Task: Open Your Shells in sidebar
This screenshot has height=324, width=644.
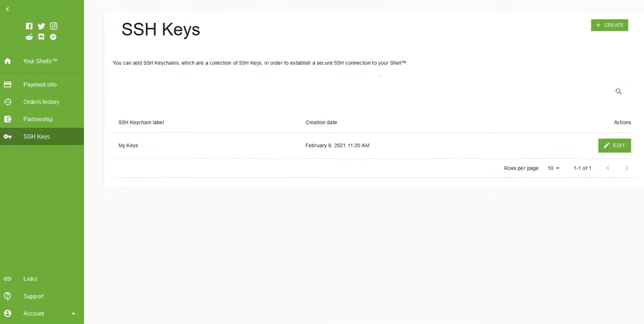Action: (40, 61)
